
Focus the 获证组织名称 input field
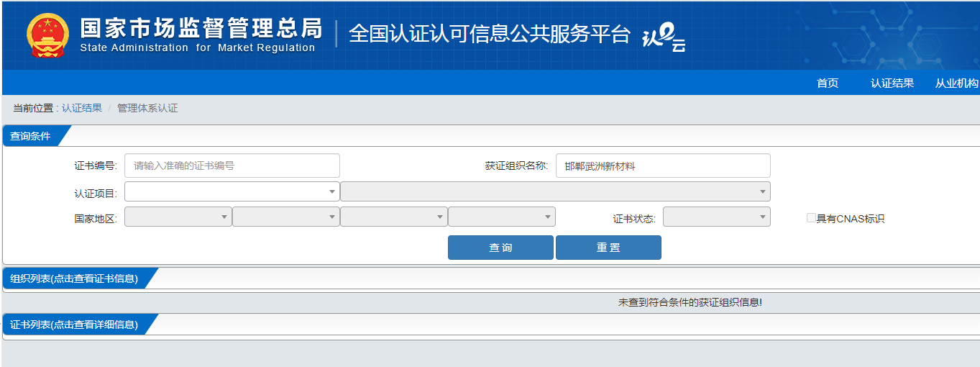663,166
